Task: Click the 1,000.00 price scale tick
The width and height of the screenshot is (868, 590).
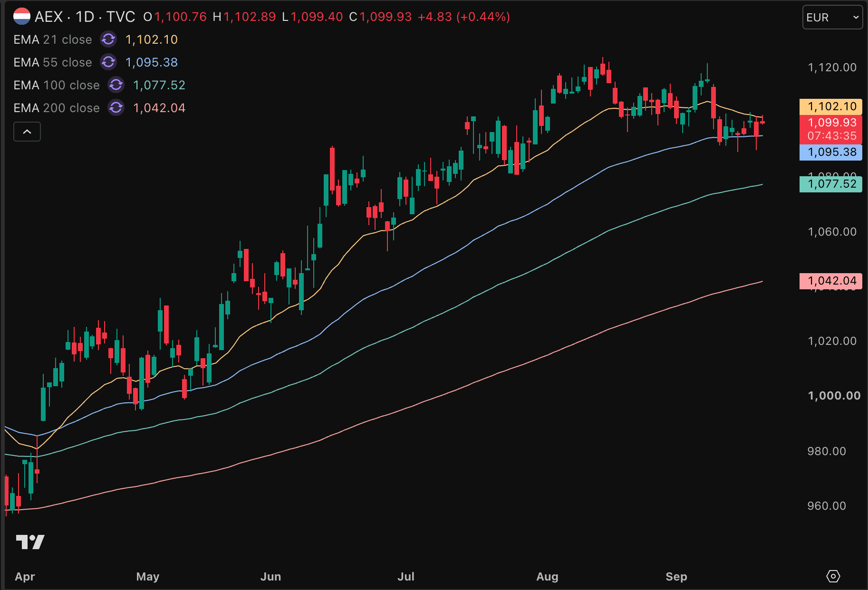Action: click(834, 396)
